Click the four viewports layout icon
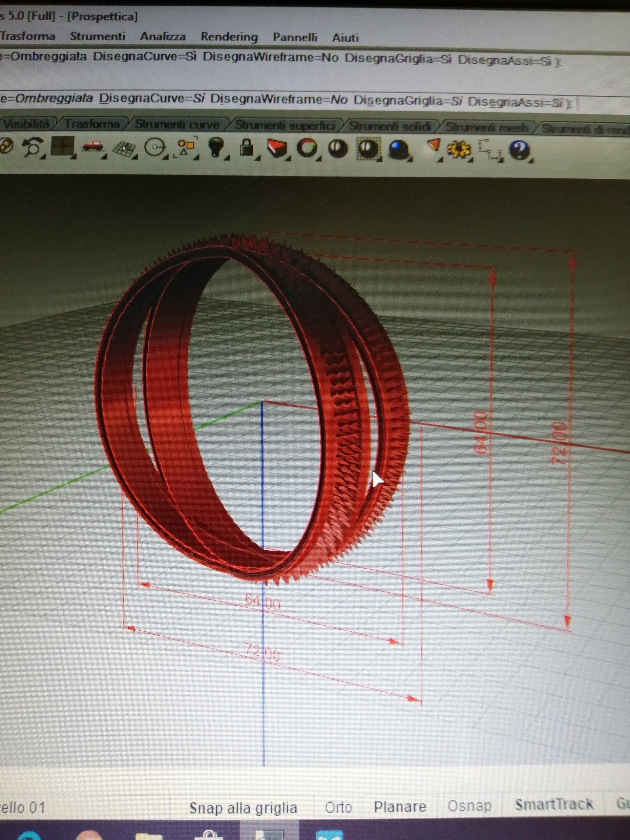 coord(62,146)
